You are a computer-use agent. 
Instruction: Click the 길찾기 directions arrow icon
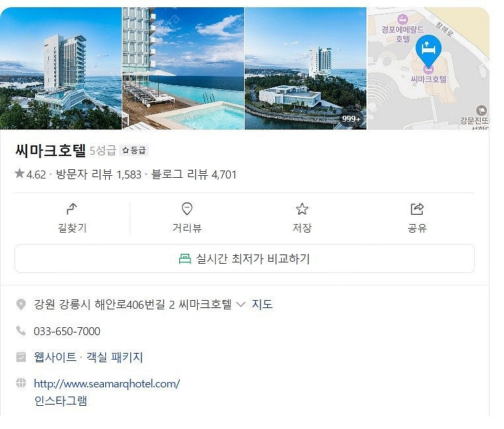click(71, 209)
